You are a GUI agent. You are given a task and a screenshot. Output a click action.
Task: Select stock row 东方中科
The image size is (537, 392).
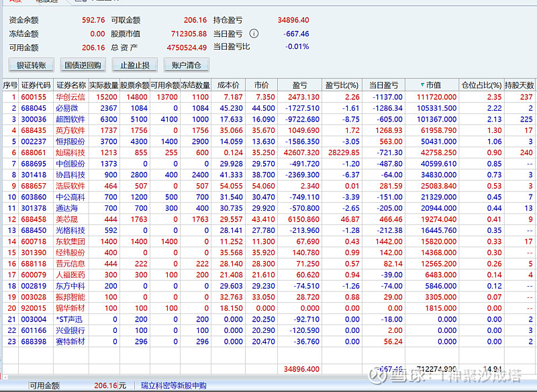pyautogui.click(x=268, y=286)
